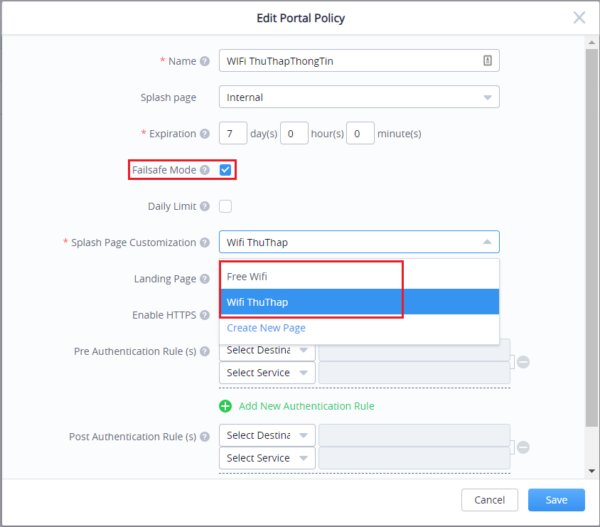Image resolution: width=600 pixels, height=527 pixels.
Task: Click the Failsafe Mode help icon
Action: click(x=205, y=170)
